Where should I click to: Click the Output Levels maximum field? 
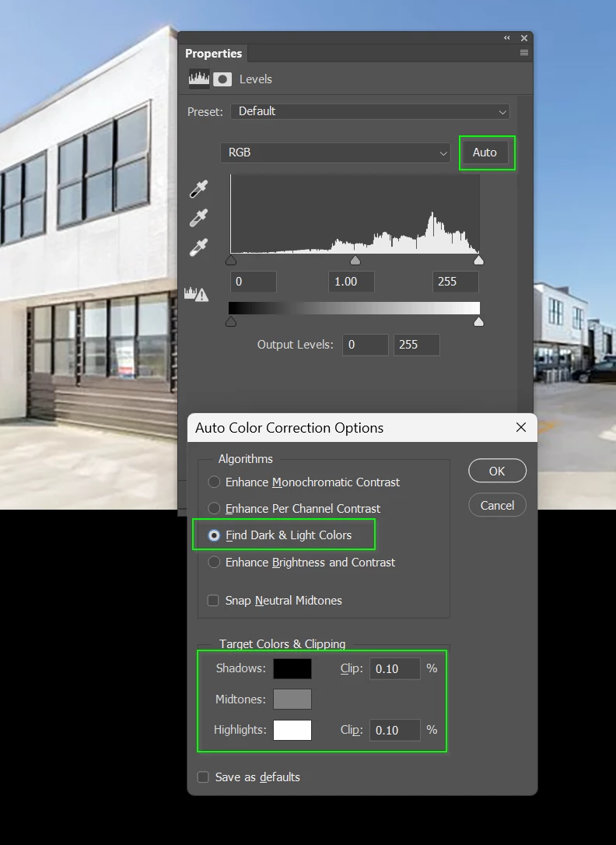pyautogui.click(x=416, y=345)
